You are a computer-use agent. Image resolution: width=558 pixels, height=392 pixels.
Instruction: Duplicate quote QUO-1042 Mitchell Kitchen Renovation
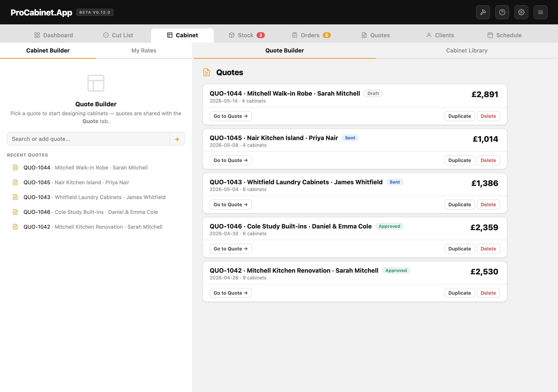pyautogui.click(x=459, y=293)
